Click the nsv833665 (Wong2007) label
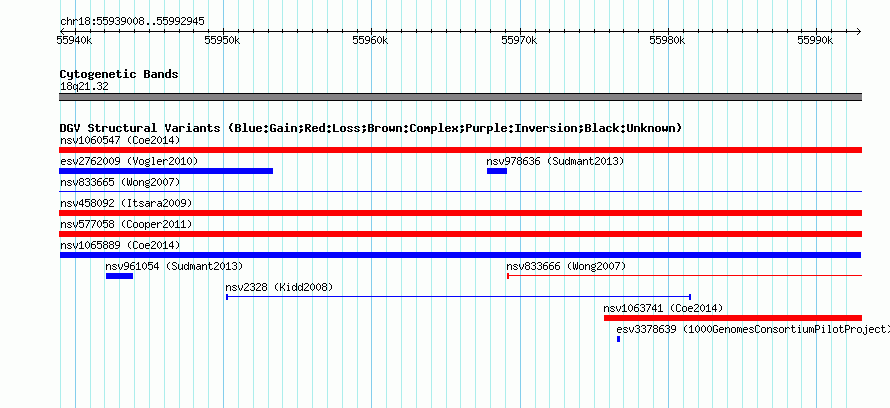This screenshot has height=408, width=890. [120, 182]
